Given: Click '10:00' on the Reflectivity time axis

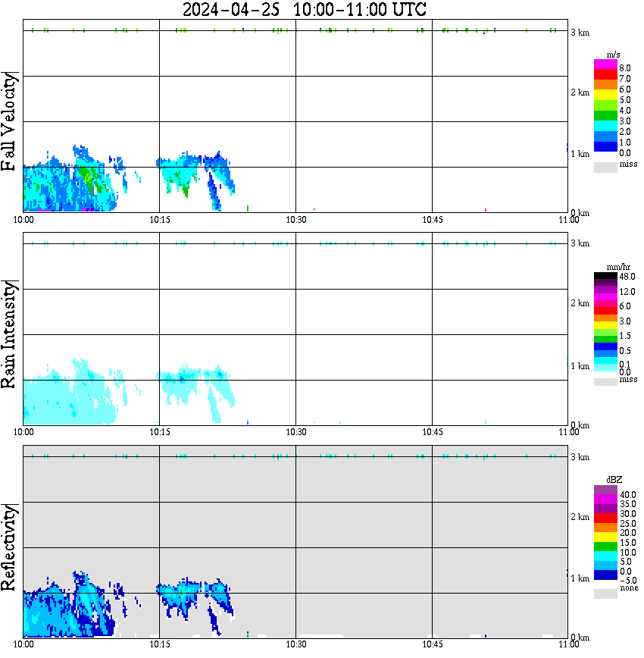Looking at the screenshot, I should coord(23,644).
